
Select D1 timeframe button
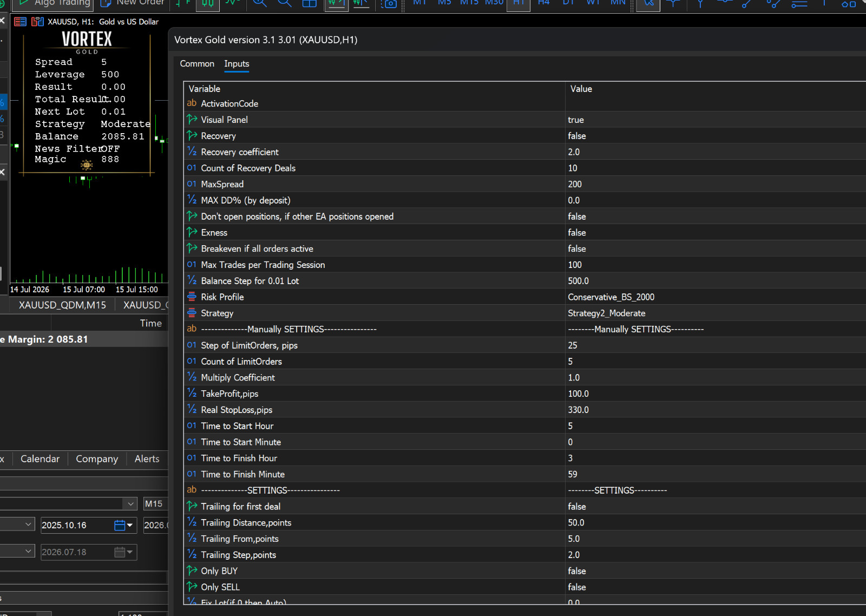pyautogui.click(x=568, y=3)
